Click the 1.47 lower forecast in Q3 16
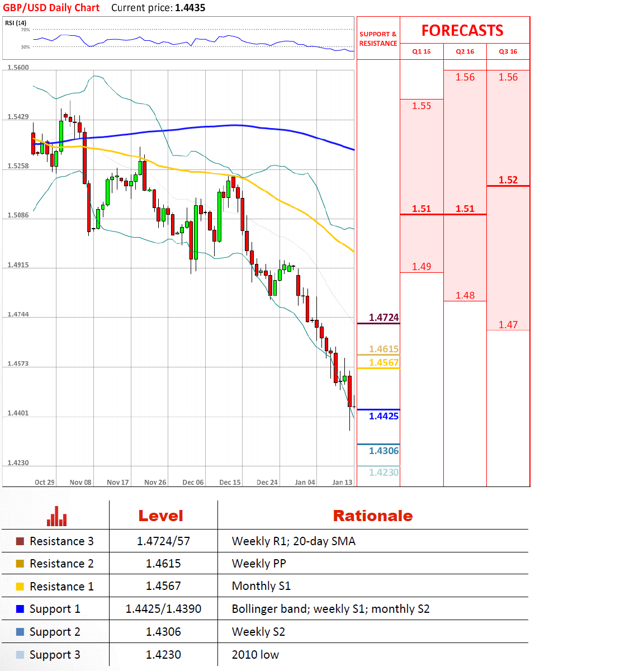 (508, 325)
